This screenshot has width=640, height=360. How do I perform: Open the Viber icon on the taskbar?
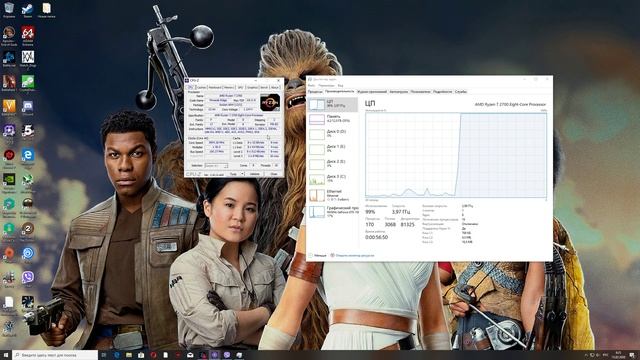[x=227, y=355]
